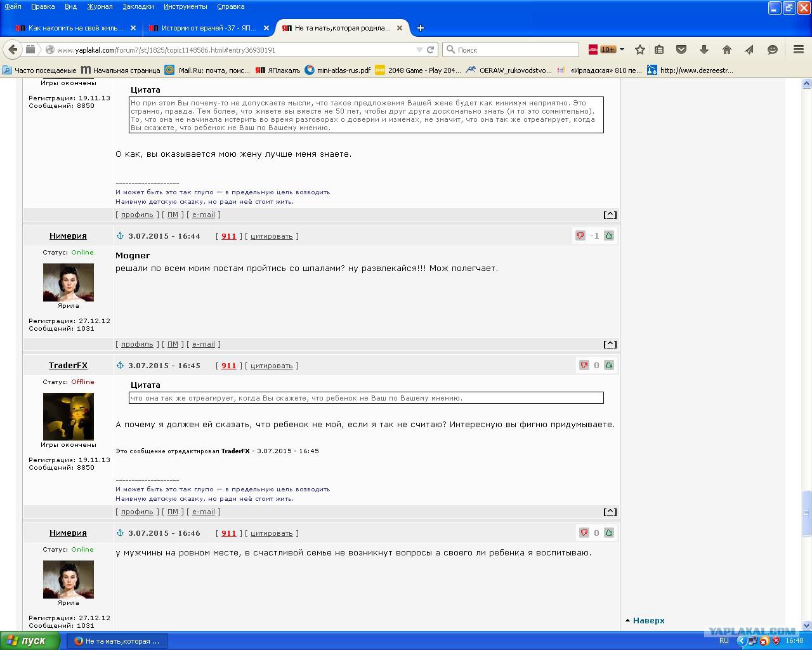Screen dimensions: 812x650
Task: Close the 'Истории от врачей -37' tab
Action: tap(266, 28)
